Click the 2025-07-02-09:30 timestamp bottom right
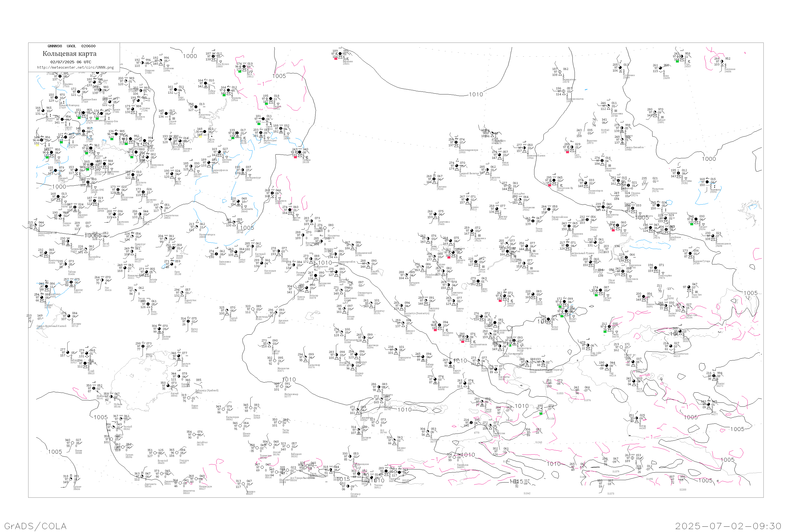798x532 pixels. 728,526
